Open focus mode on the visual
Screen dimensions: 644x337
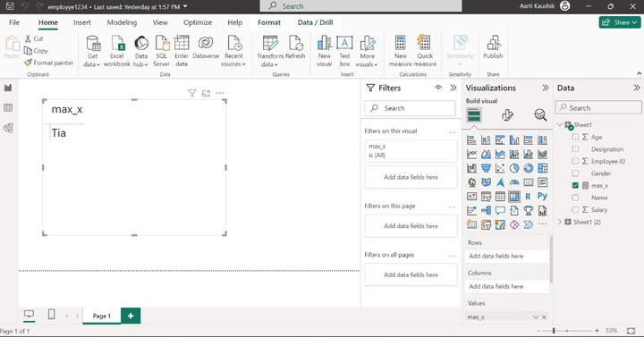(x=207, y=93)
